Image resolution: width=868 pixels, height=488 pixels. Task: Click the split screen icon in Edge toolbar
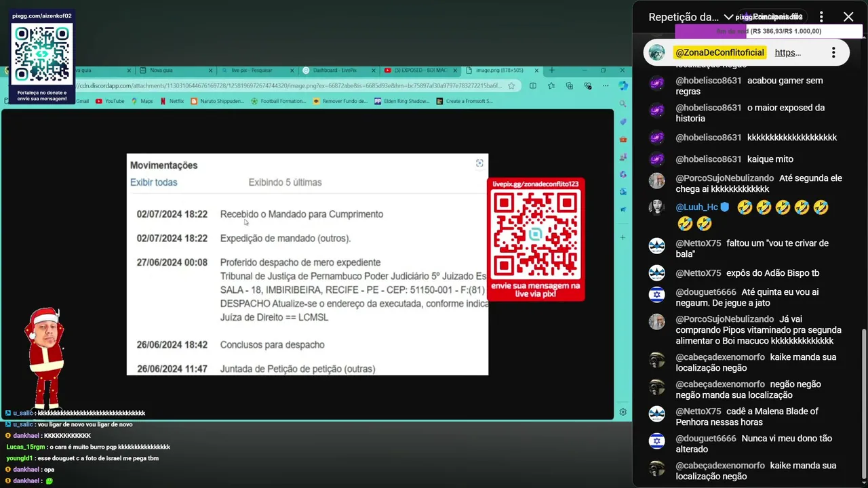coord(533,85)
